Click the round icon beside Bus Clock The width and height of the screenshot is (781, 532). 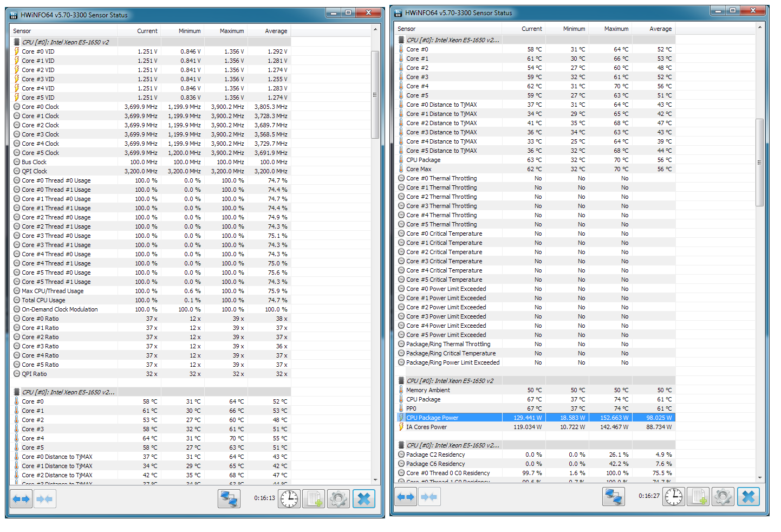(17, 162)
